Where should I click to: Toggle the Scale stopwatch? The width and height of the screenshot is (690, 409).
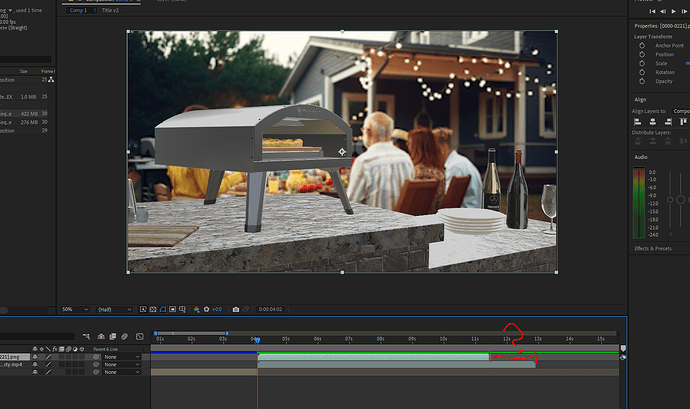pos(642,63)
